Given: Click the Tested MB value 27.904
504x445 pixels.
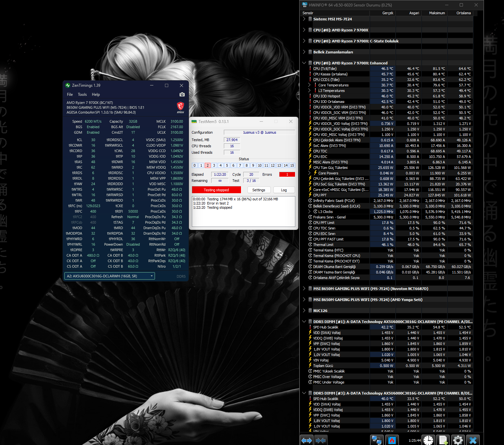Looking at the screenshot, I should (232, 140).
